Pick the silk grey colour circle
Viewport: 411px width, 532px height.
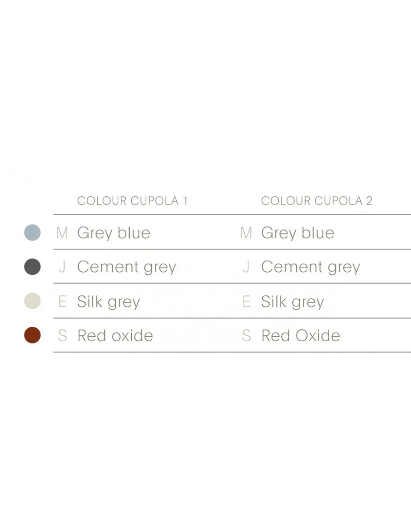click(x=32, y=301)
